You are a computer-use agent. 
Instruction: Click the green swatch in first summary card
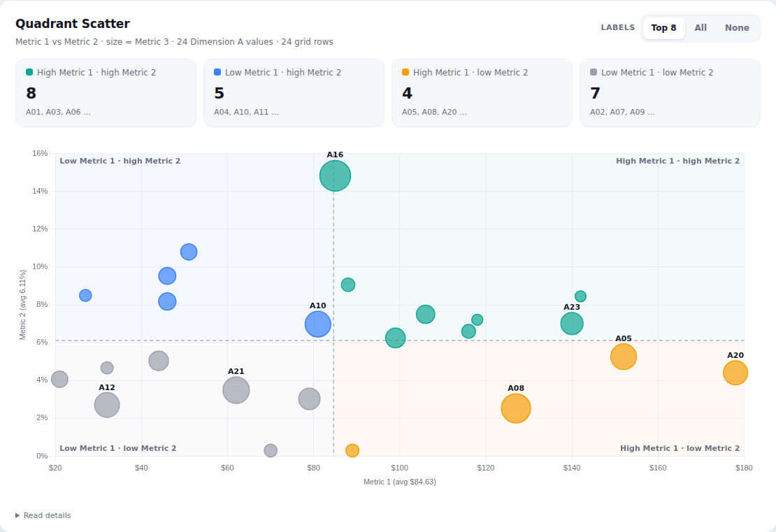click(29, 72)
